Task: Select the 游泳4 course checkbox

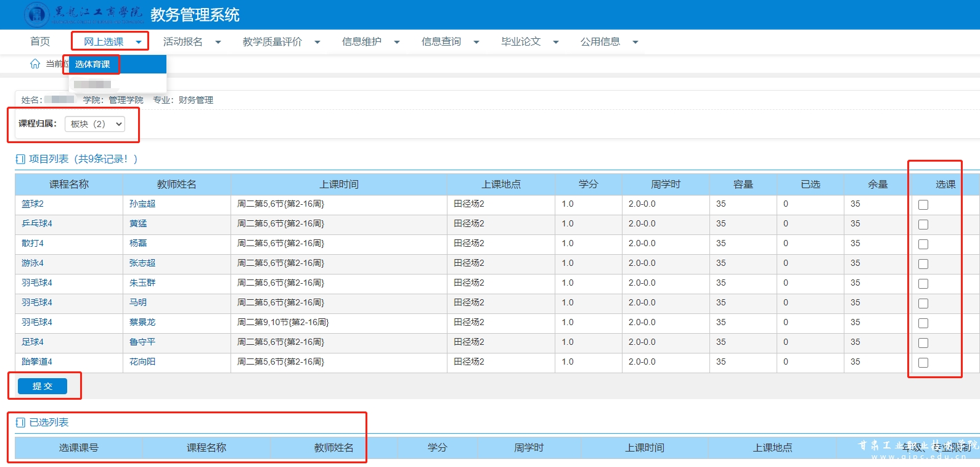Action: point(923,264)
